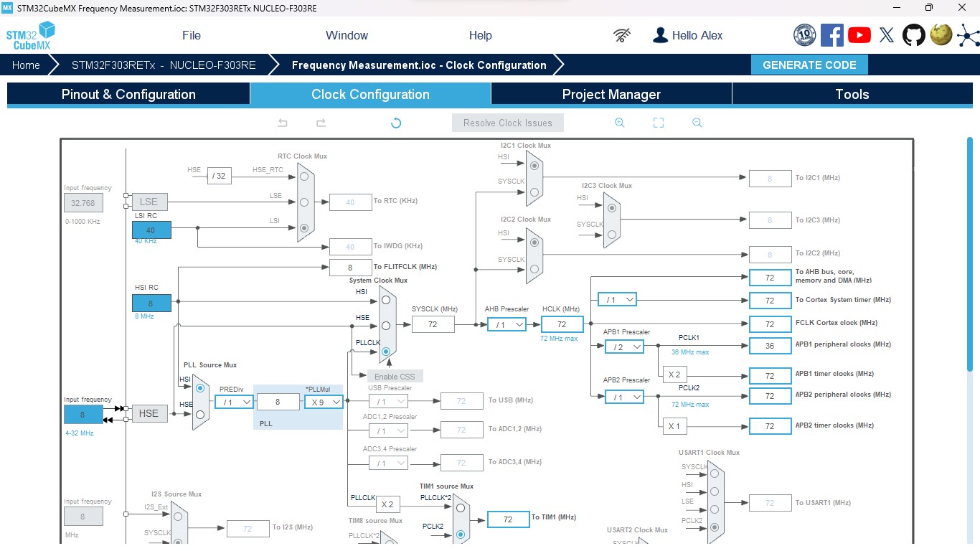Click the ST community network icon
The image size is (980, 551).
(x=968, y=35)
